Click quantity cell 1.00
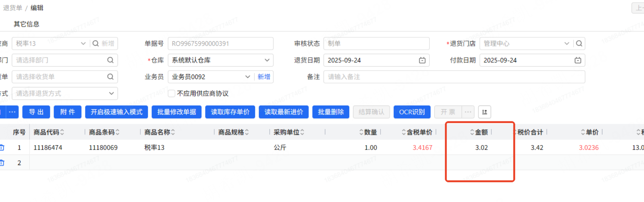The image size is (644, 202). coord(371,148)
